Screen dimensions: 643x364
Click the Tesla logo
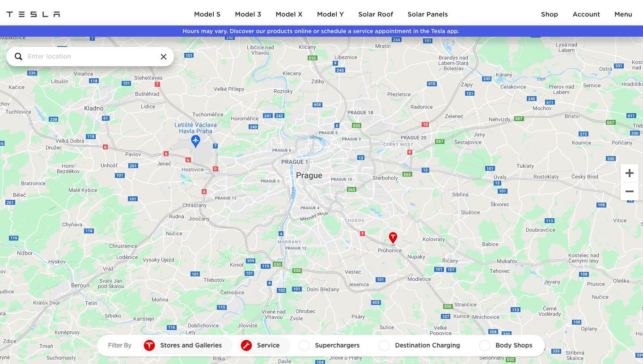pyautogui.click(x=32, y=14)
